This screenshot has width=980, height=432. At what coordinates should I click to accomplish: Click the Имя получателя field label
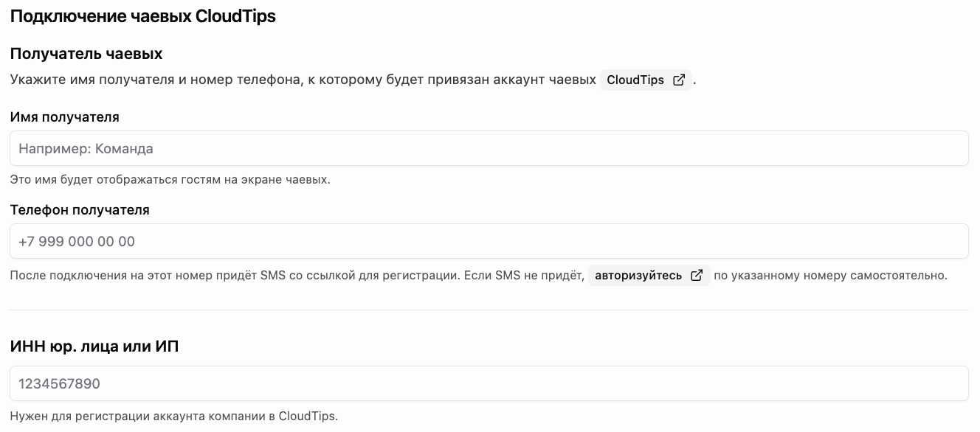(x=65, y=117)
